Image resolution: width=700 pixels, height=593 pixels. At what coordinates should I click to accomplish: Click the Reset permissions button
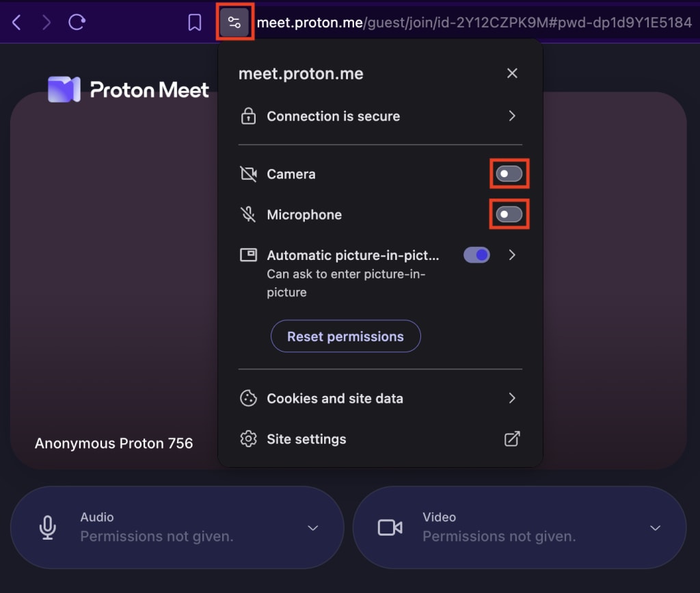(x=345, y=336)
